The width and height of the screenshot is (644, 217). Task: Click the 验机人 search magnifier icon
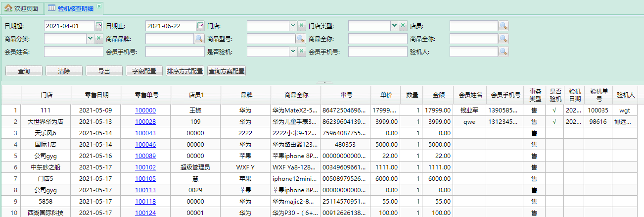tap(504, 52)
